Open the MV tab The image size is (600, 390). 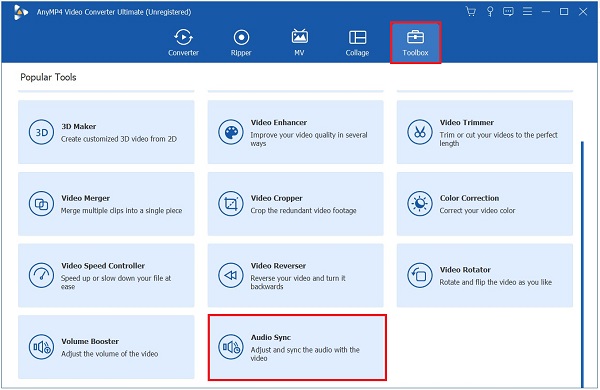[x=299, y=42]
